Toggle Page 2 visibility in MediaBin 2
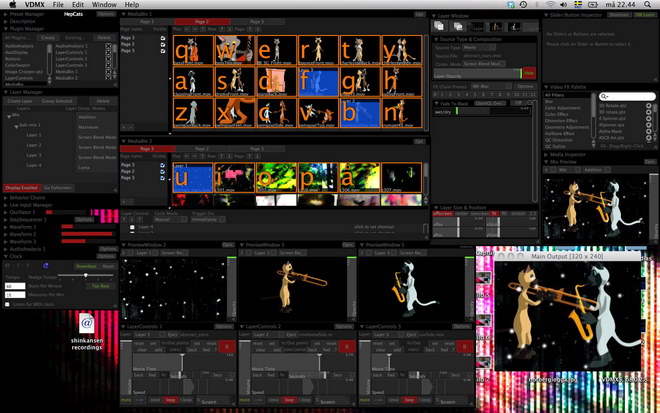 point(162,171)
